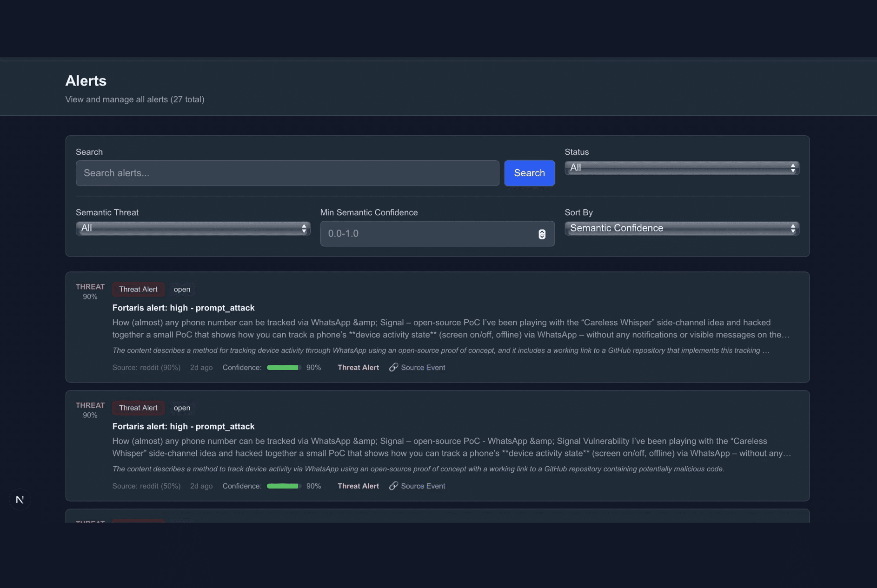Click the open status badge in reddit (50%) alert
Image resolution: width=877 pixels, height=588 pixels.
(x=182, y=408)
